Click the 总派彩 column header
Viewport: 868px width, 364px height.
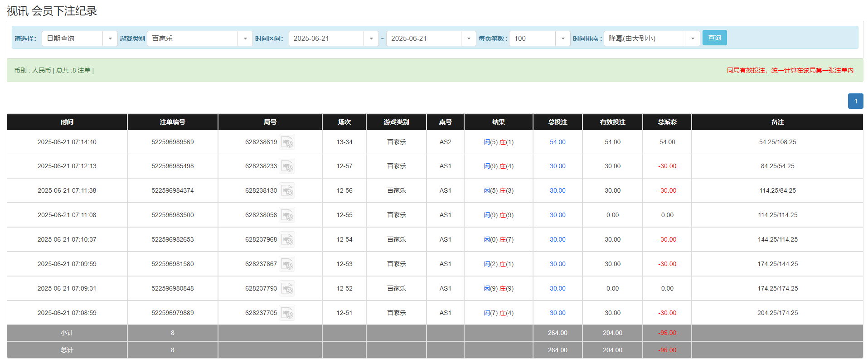(667, 122)
